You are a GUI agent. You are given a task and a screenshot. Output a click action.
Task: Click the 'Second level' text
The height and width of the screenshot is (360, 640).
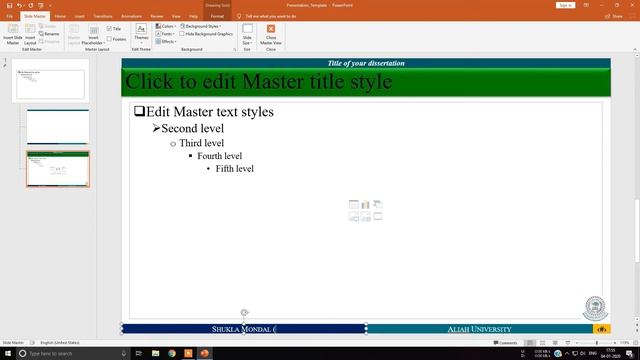tap(192, 128)
